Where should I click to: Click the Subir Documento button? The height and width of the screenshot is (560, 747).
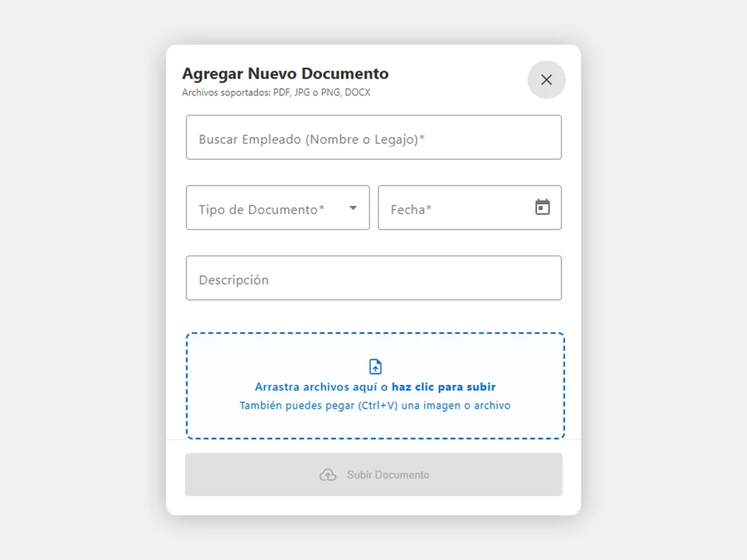coord(374,474)
